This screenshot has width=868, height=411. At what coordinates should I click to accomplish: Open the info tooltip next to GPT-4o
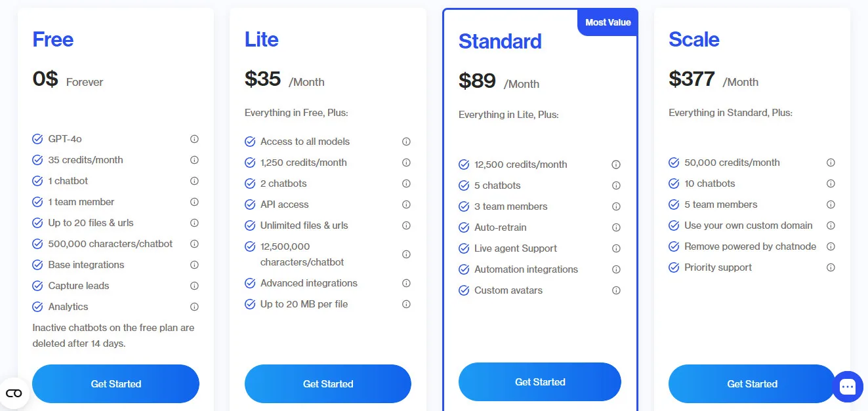coord(194,138)
